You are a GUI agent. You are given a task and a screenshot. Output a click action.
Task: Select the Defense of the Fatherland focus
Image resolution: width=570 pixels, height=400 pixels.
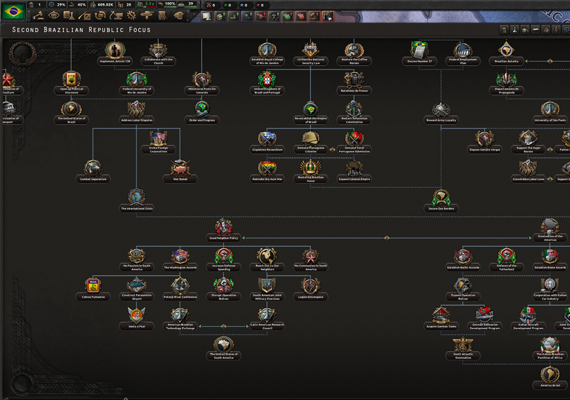point(506,260)
